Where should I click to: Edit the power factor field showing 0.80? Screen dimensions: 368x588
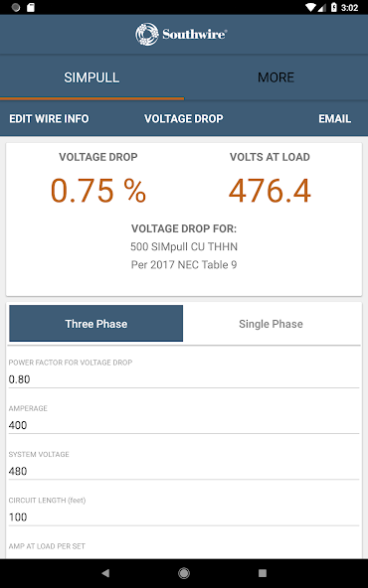tap(184, 379)
